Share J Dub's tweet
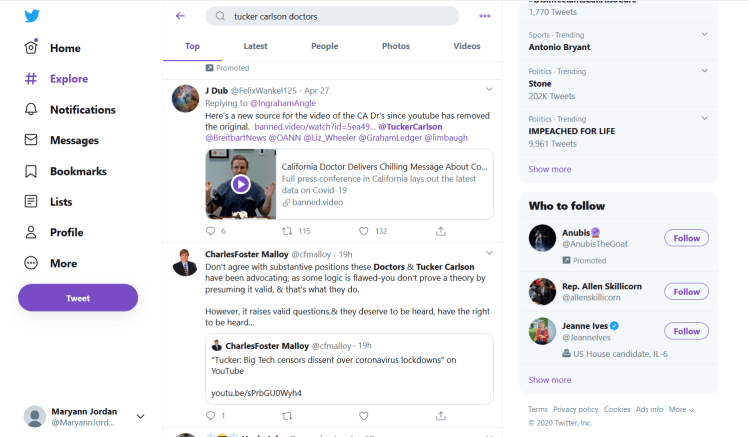The height and width of the screenshot is (437, 749). (441, 231)
